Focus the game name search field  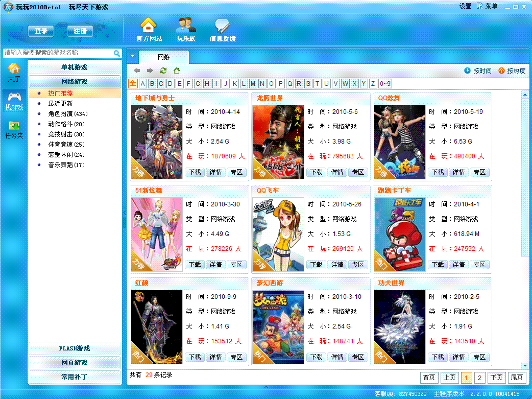(58, 53)
